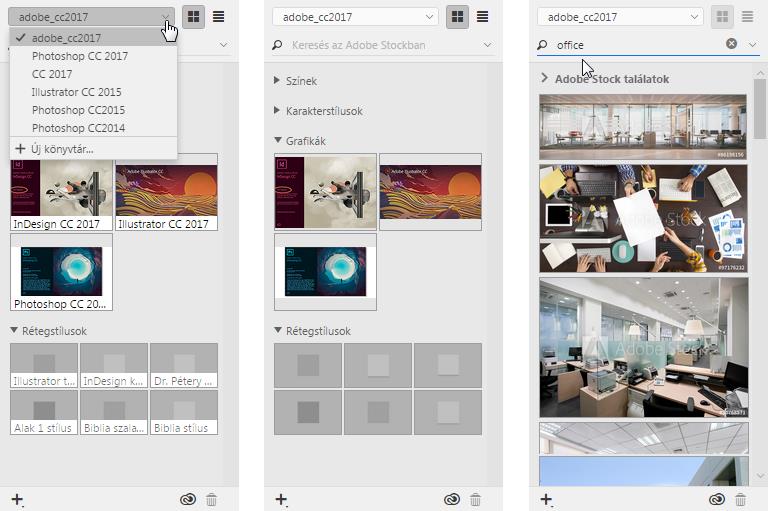Select 'Dr. Pétery ...' layer style

tap(184, 365)
